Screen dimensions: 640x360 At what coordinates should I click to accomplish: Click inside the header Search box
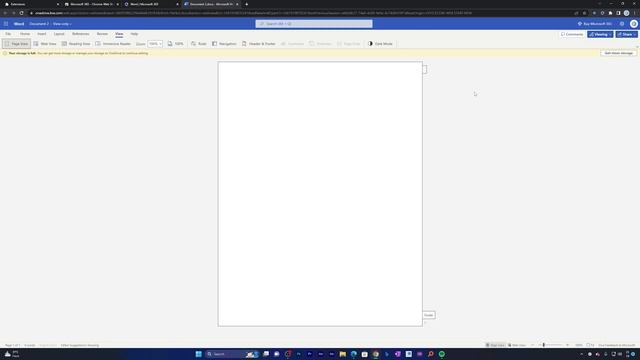tap(314, 24)
